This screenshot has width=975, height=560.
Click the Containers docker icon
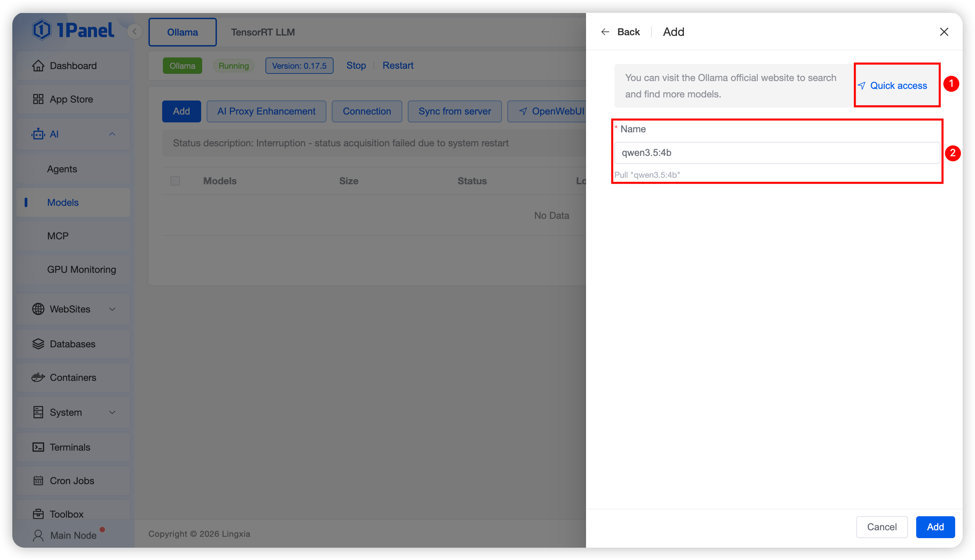(x=38, y=377)
